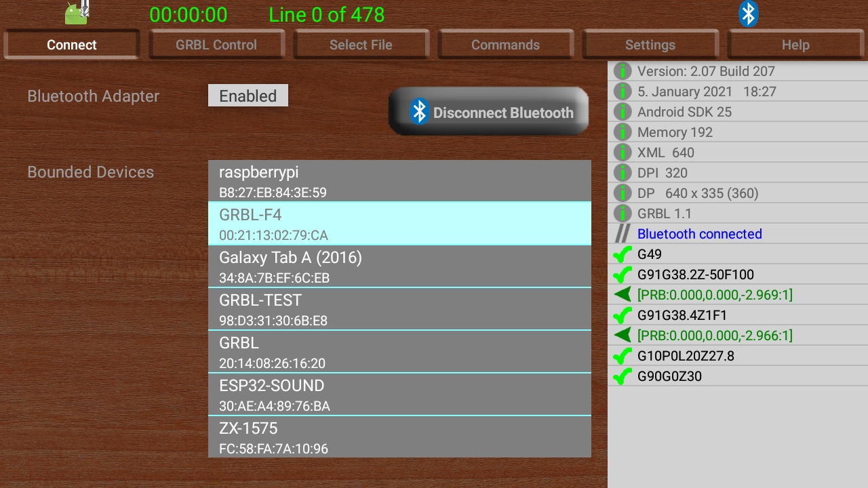The image size is (868, 488).
Task: Pick the GRBL device with address 20:14:08:26:16:20
Action: point(399,352)
